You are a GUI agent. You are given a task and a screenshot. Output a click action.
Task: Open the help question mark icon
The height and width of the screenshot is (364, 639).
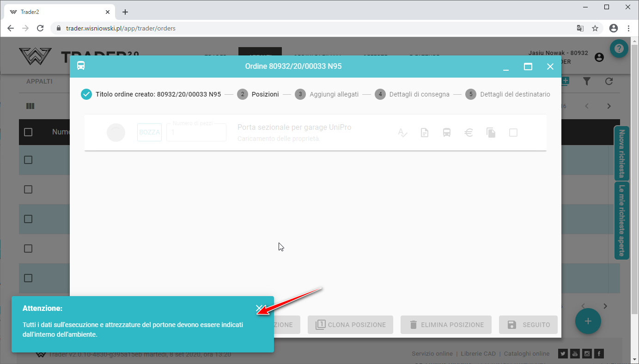pyautogui.click(x=619, y=49)
